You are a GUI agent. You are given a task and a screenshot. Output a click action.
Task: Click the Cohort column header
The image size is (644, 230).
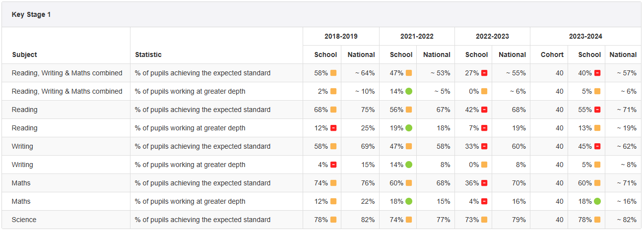[x=552, y=55]
